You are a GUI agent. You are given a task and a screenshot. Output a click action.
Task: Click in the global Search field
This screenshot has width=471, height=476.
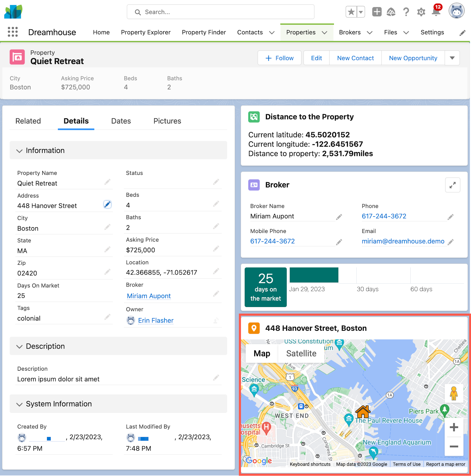(x=220, y=12)
